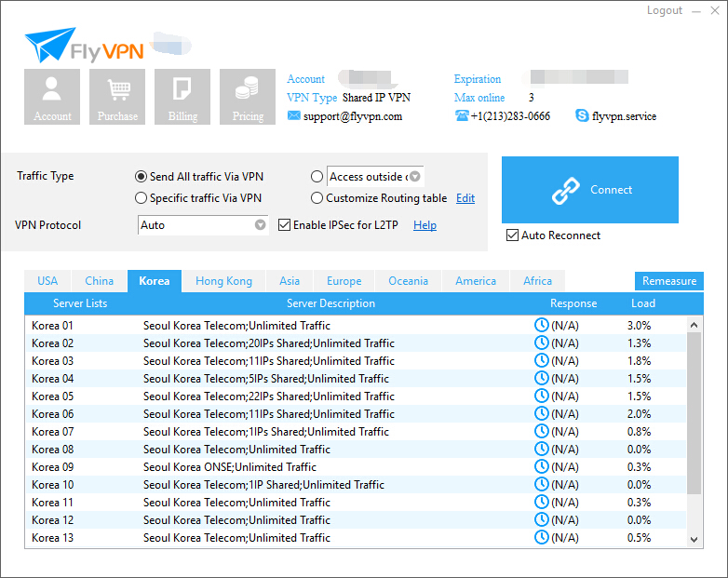Click the server list scrollbar thumb
This screenshot has width=728, height=578.
coord(694,413)
